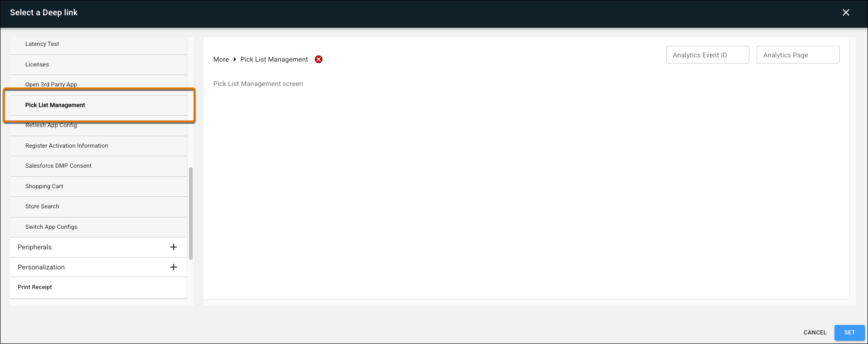Select Pick List Management item
This screenshot has width=868, height=344.
coord(99,105)
